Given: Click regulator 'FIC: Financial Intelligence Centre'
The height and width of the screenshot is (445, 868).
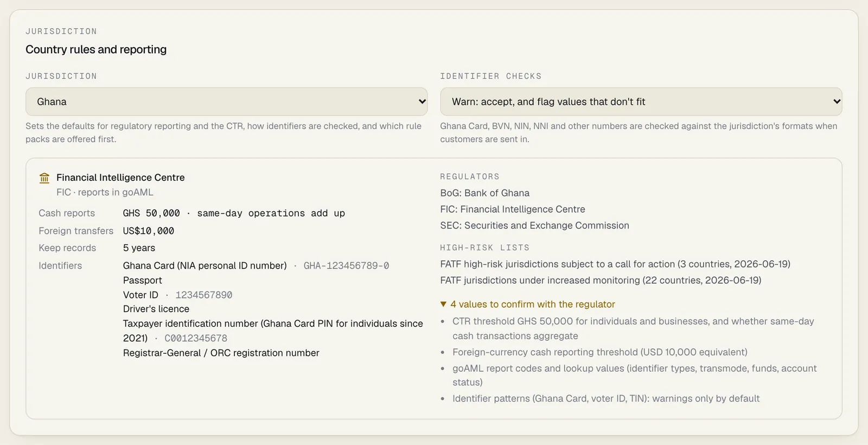Looking at the screenshot, I should pyautogui.click(x=513, y=209).
